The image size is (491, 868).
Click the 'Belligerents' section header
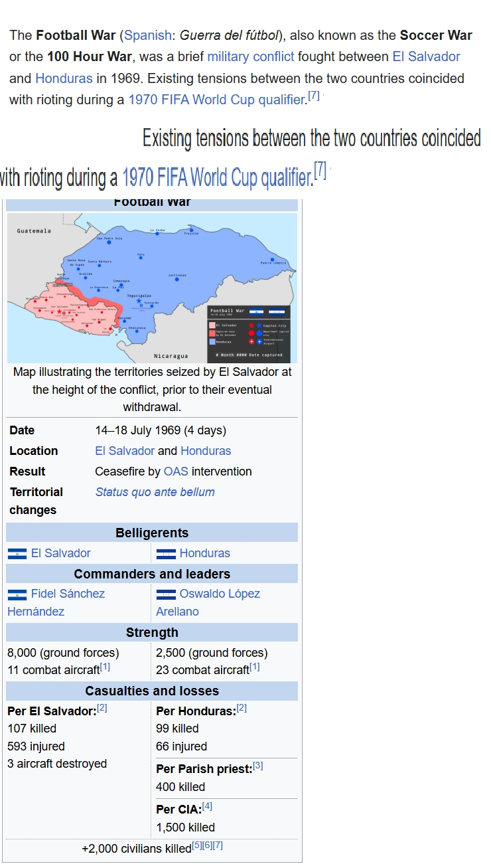pyautogui.click(x=152, y=533)
